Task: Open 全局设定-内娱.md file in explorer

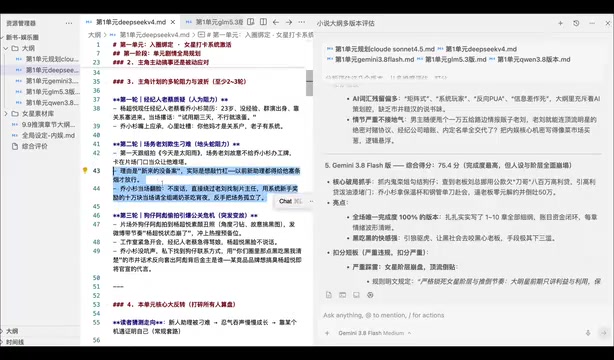Action: (48, 135)
